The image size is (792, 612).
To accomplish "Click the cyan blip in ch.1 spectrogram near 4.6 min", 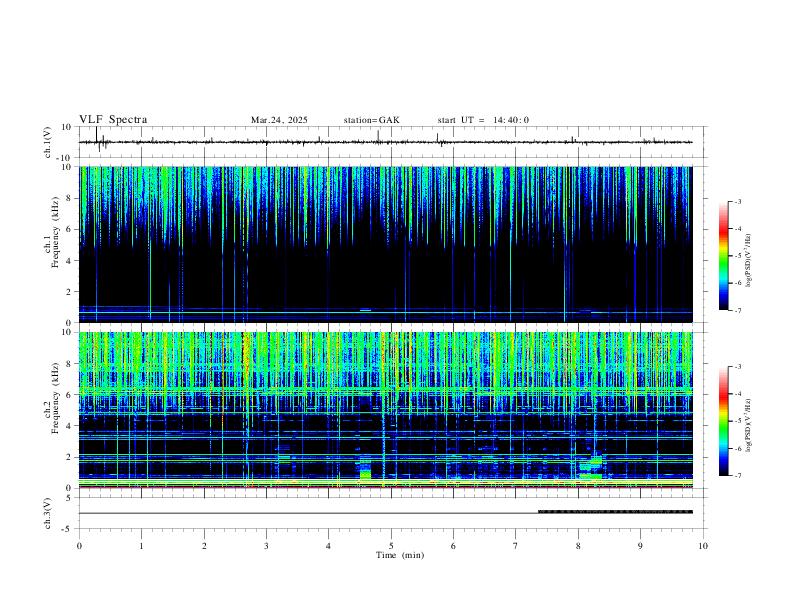I will tap(365, 310).
